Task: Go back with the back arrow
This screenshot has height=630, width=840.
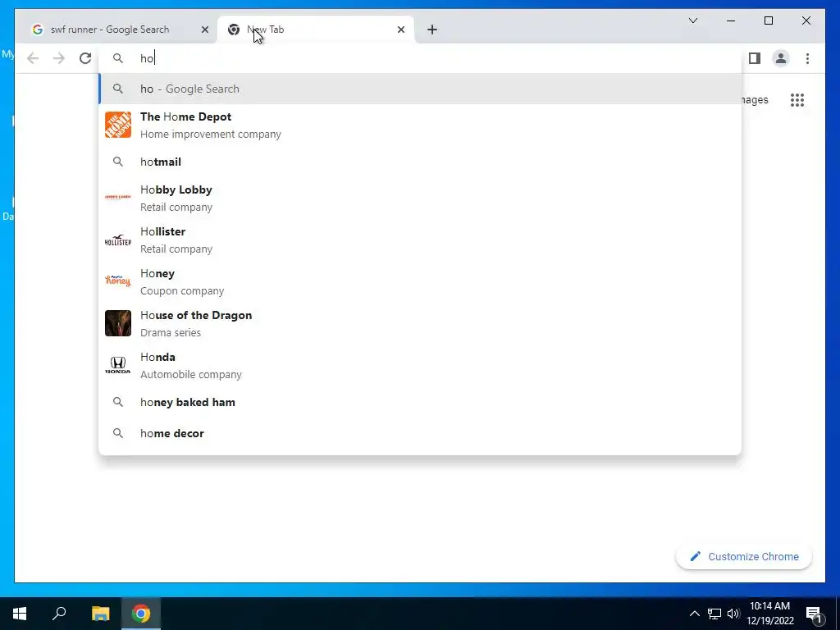Action: tap(33, 58)
